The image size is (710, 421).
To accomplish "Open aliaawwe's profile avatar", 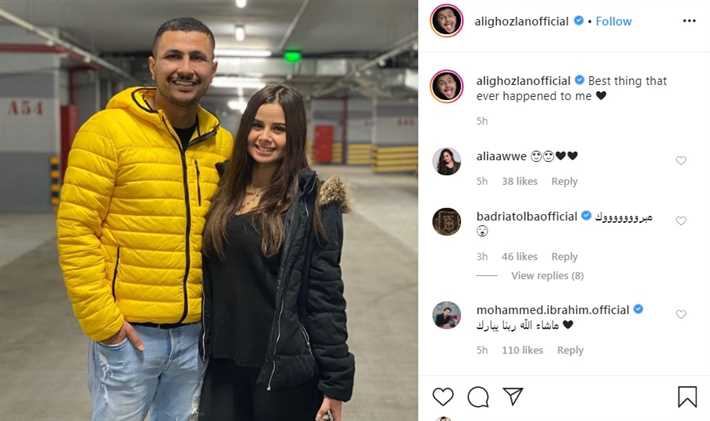I will [x=447, y=161].
